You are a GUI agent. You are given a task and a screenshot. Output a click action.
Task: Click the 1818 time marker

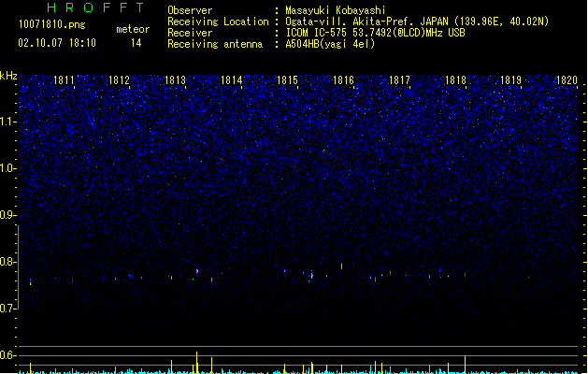click(x=455, y=80)
